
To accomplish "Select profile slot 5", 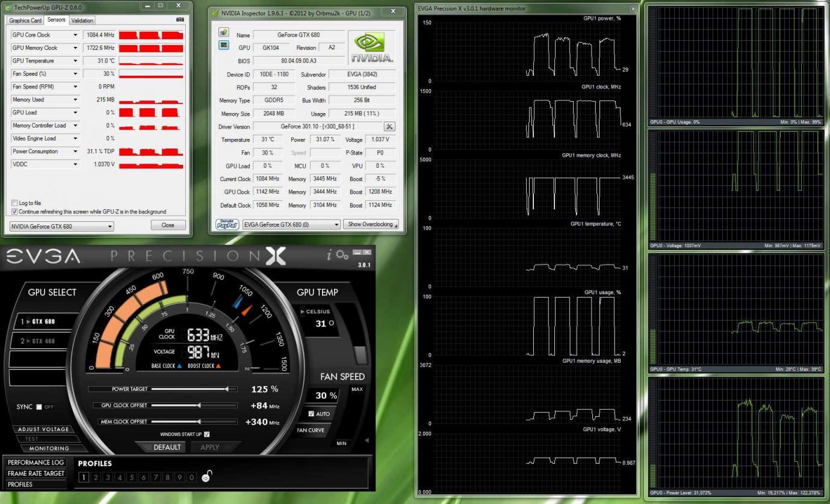I will pos(132,477).
